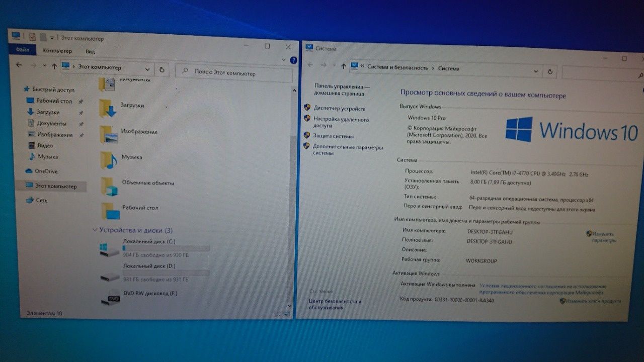Viewport: 644px width, 362px height.
Task: Click Изменить параметры link
Action: (603, 237)
